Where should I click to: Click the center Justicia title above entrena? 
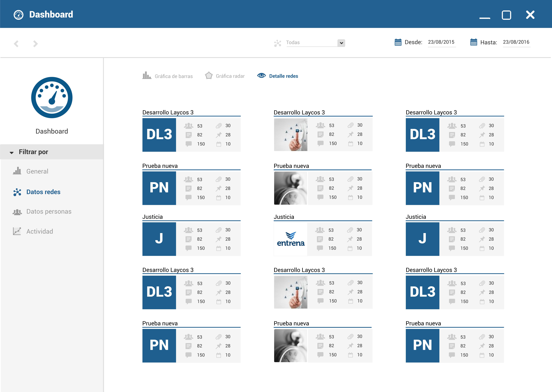284,217
